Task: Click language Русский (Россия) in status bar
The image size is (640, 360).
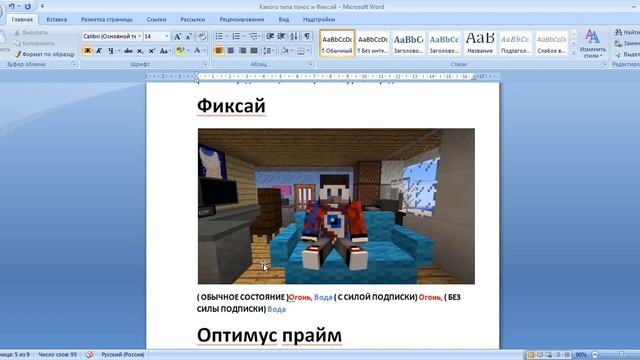Action: click(x=123, y=354)
